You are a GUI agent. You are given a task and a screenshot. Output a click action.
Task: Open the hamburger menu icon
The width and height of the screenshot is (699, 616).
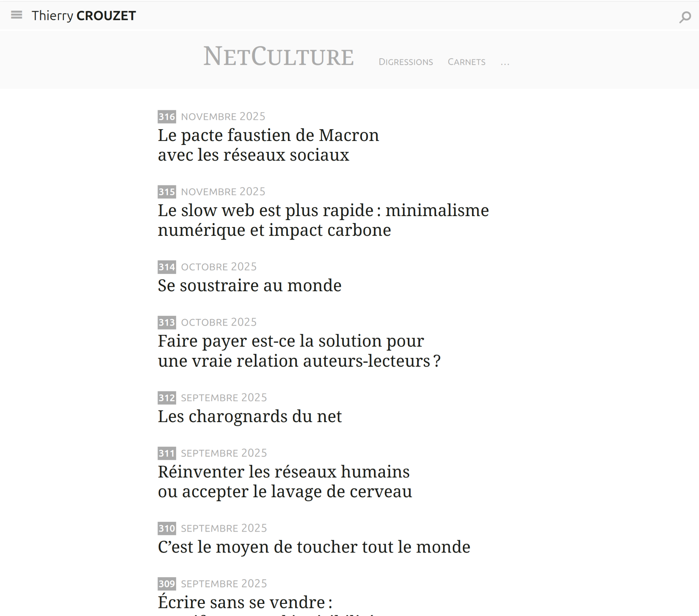(17, 15)
